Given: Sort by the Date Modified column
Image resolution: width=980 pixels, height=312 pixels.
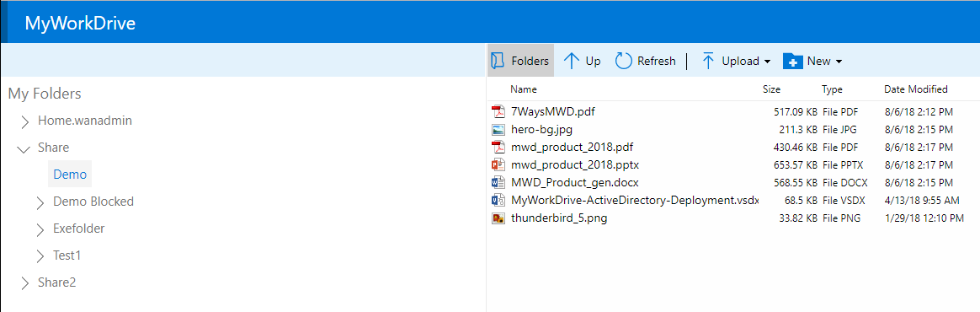Looking at the screenshot, I should 916,89.
